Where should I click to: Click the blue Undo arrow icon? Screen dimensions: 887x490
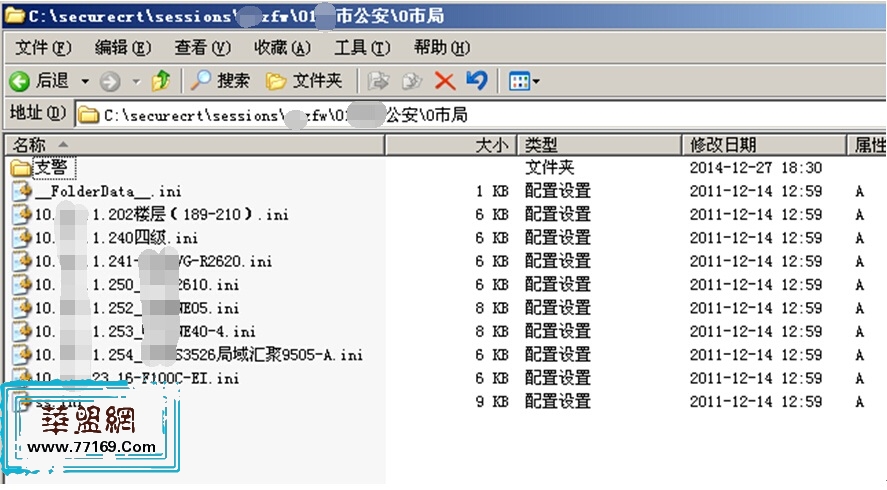coord(477,81)
